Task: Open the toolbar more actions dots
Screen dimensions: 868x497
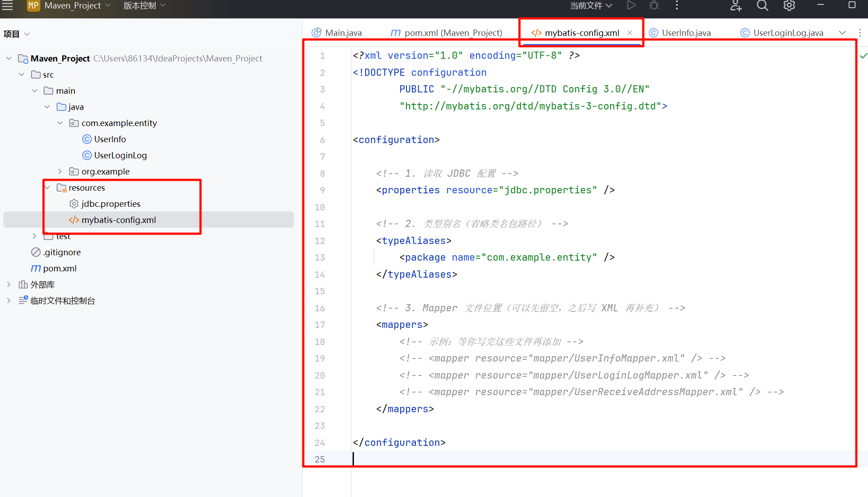Action: 677,5
